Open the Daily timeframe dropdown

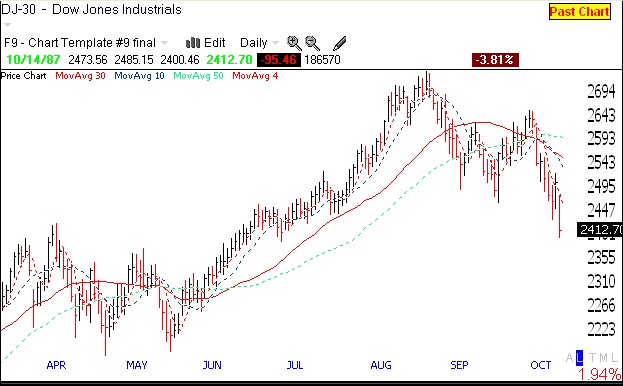[x=259, y=42]
